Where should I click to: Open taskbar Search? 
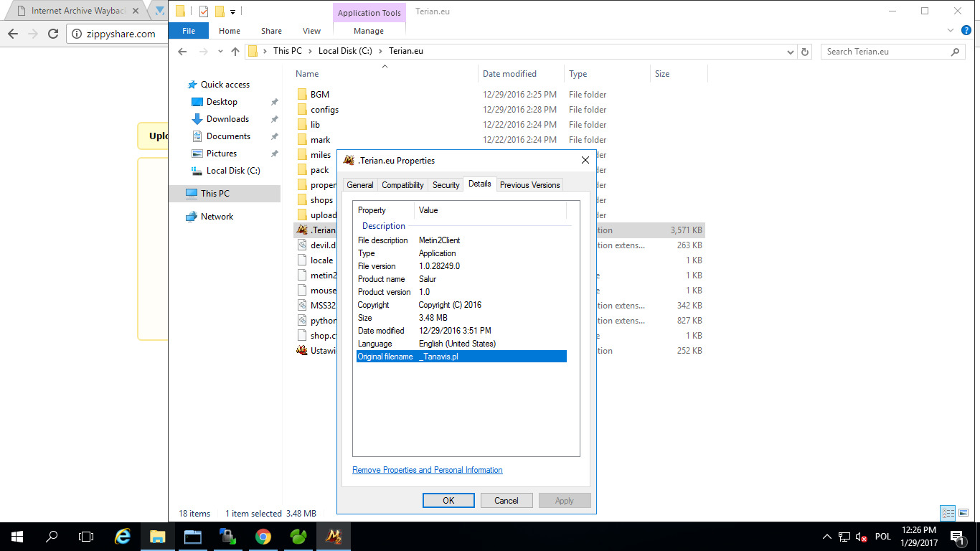click(x=52, y=536)
